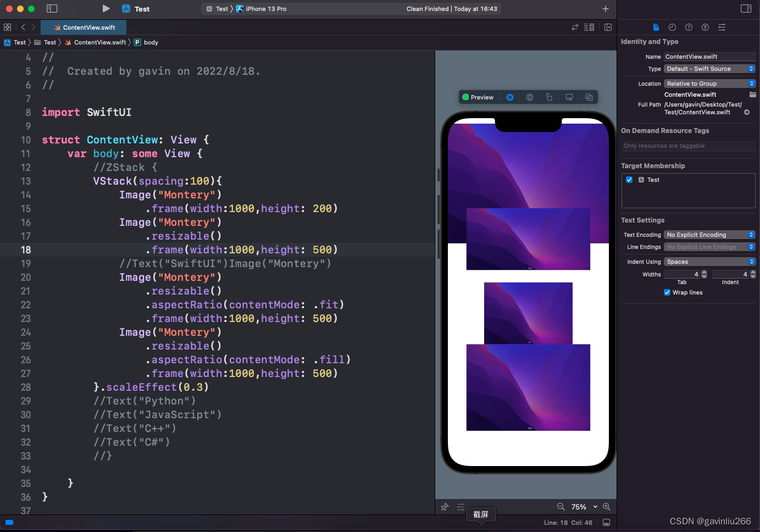This screenshot has width=760, height=532.
Task: Open the Type Default - Swift Source dropdown
Action: 709,69
